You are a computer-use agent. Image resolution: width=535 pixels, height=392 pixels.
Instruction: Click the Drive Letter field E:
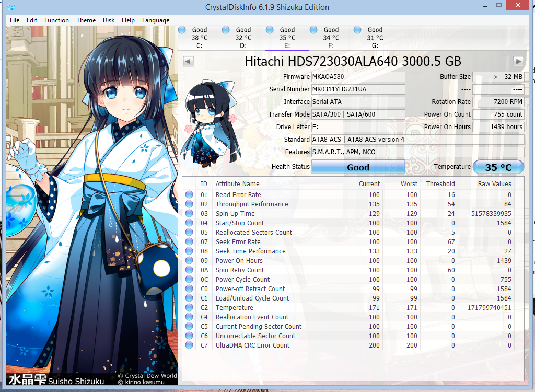pos(358,126)
